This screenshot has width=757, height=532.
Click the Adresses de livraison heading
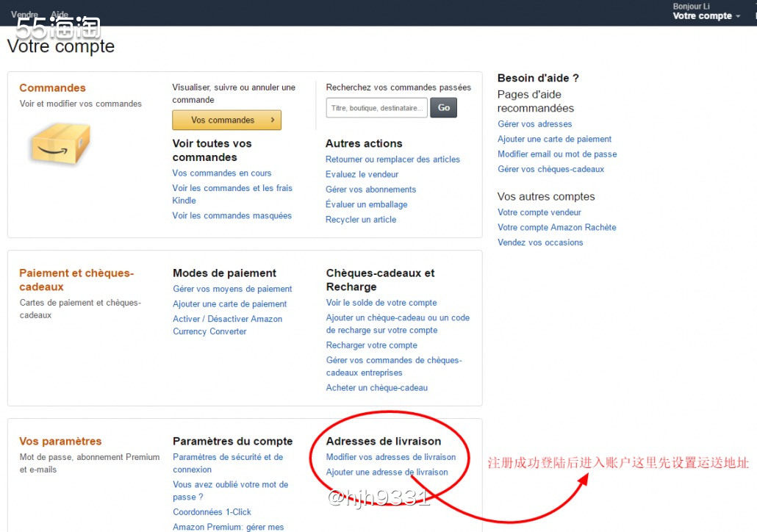384,441
